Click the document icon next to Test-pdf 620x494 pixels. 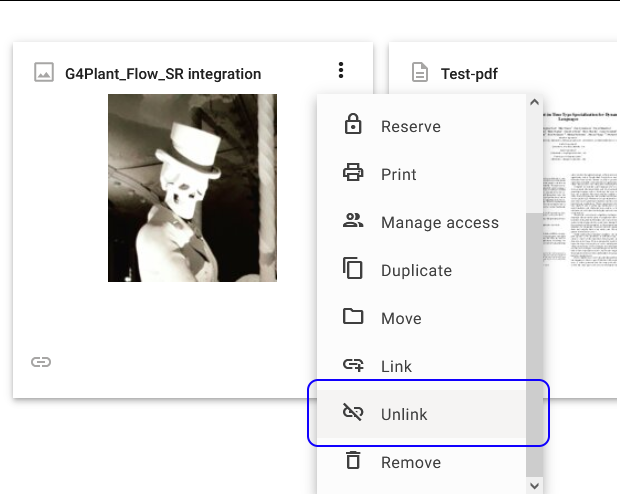(420, 73)
